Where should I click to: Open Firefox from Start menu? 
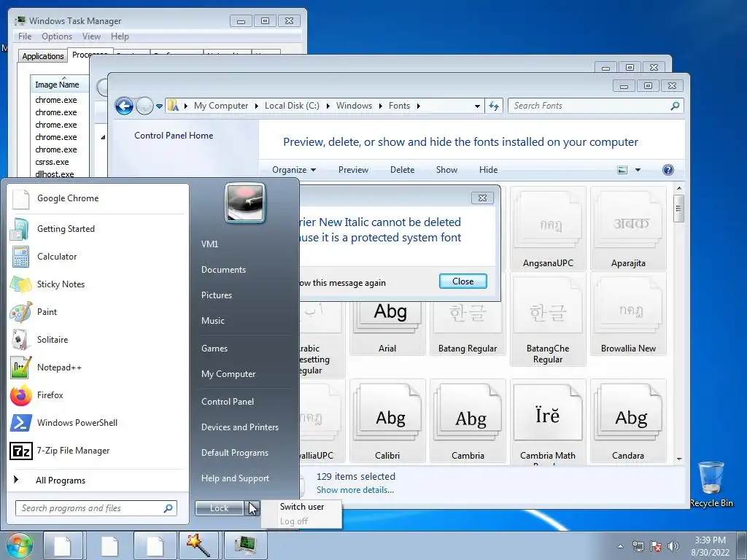pyautogui.click(x=98, y=394)
